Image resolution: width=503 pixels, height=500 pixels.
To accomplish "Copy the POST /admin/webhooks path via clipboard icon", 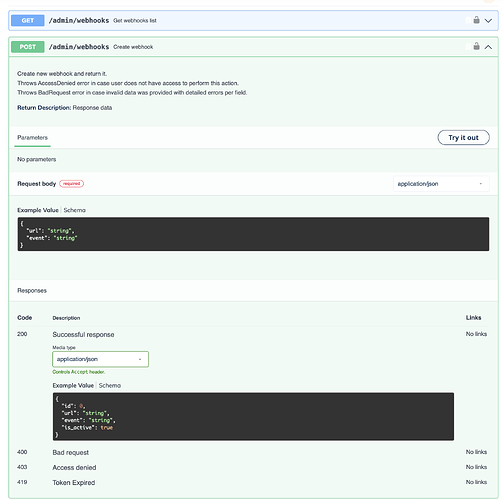I will click(x=468, y=46).
